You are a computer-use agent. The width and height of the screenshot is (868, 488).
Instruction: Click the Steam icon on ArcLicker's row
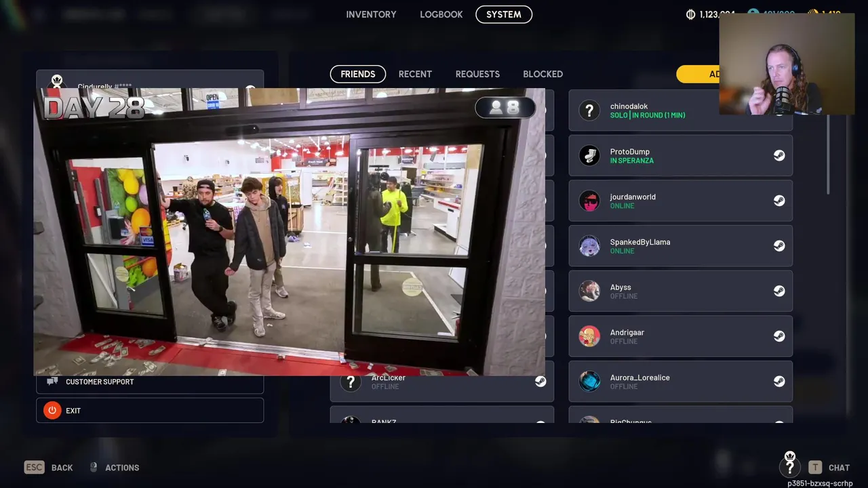tap(540, 382)
